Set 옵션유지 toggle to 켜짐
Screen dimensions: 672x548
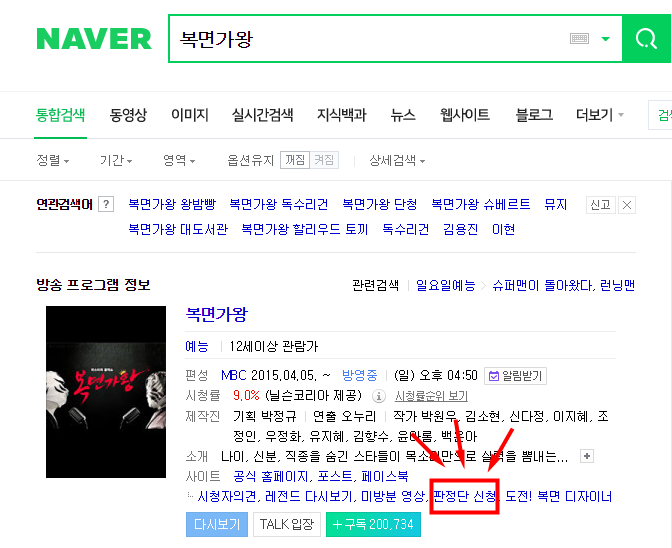click(x=324, y=160)
